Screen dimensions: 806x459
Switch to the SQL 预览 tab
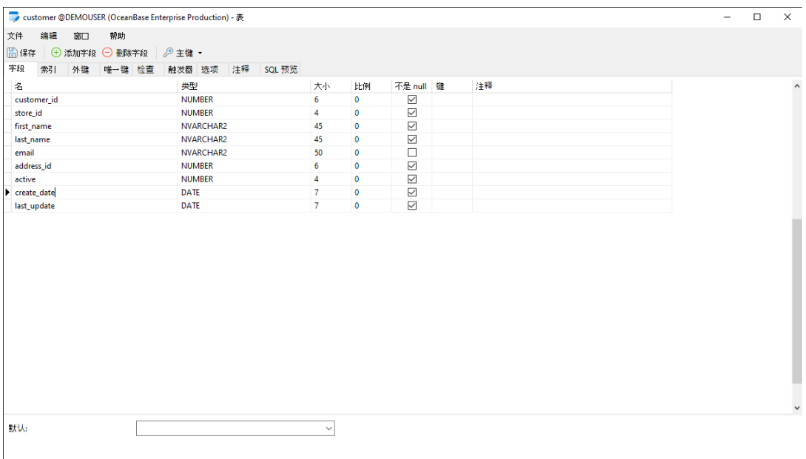(x=280, y=70)
